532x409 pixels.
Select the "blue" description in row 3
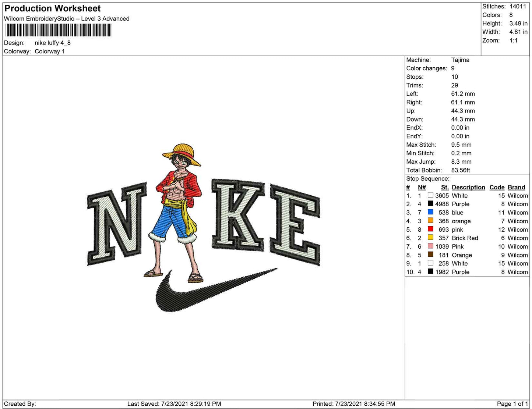click(x=458, y=213)
